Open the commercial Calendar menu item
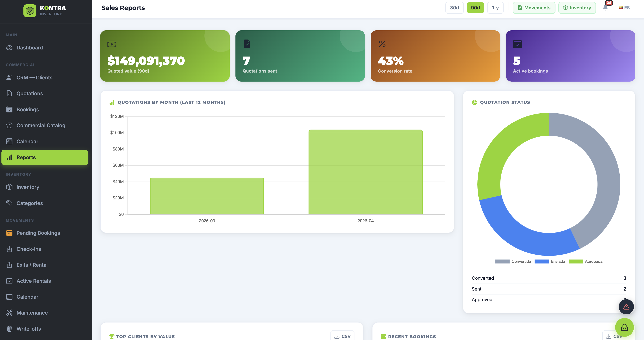Viewport: 644px width, 340px height. tap(45, 142)
